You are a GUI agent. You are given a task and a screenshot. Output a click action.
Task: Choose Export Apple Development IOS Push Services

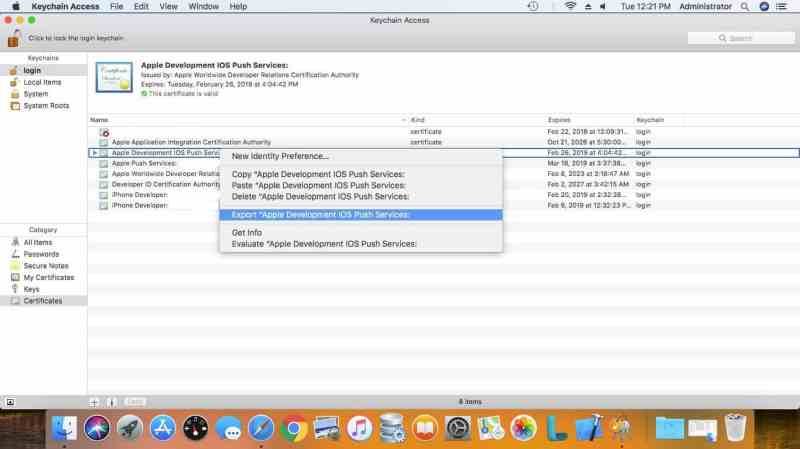pyautogui.click(x=361, y=215)
